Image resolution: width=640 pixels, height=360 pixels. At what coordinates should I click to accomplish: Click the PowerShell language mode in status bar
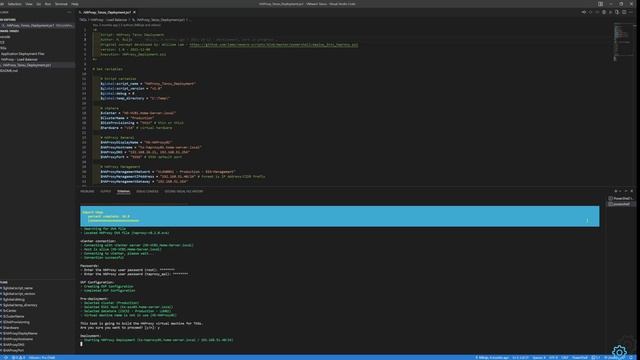(x=580, y=358)
